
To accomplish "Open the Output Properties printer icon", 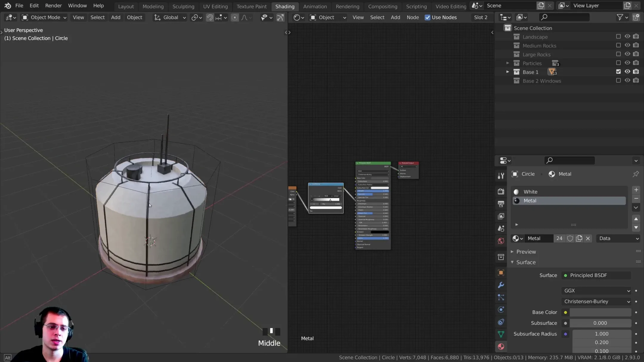I will coord(501,204).
